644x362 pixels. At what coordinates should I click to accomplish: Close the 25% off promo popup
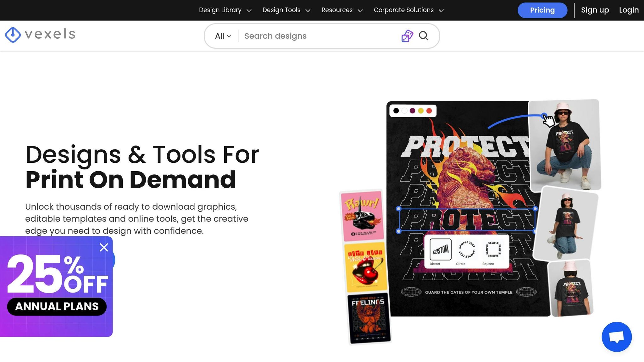[104, 247]
